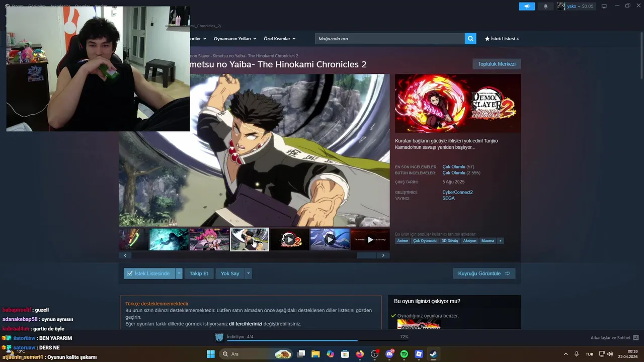Select the Aksiyon tag
The width and height of the screenshot is (644, 362).
[x=469, y=241]
